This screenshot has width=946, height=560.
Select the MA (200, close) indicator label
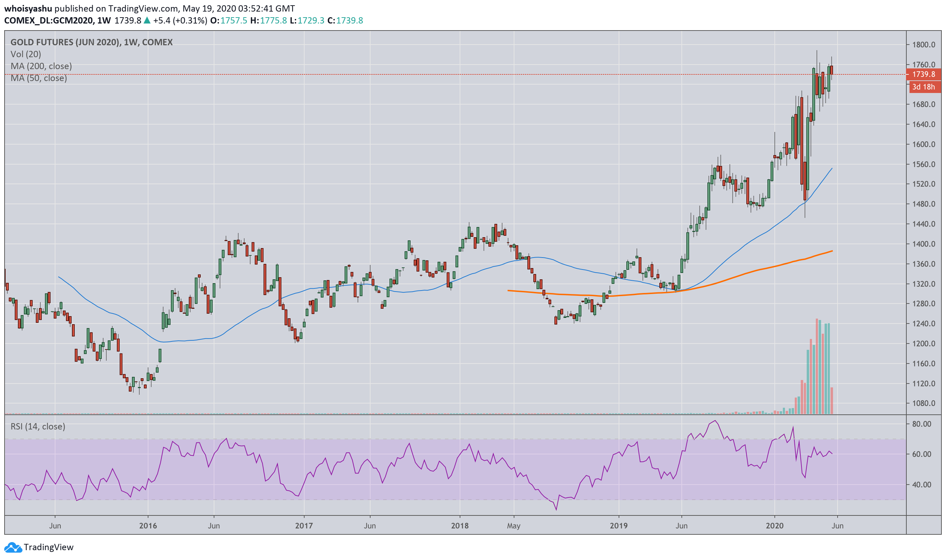click(x=41, y=66)
